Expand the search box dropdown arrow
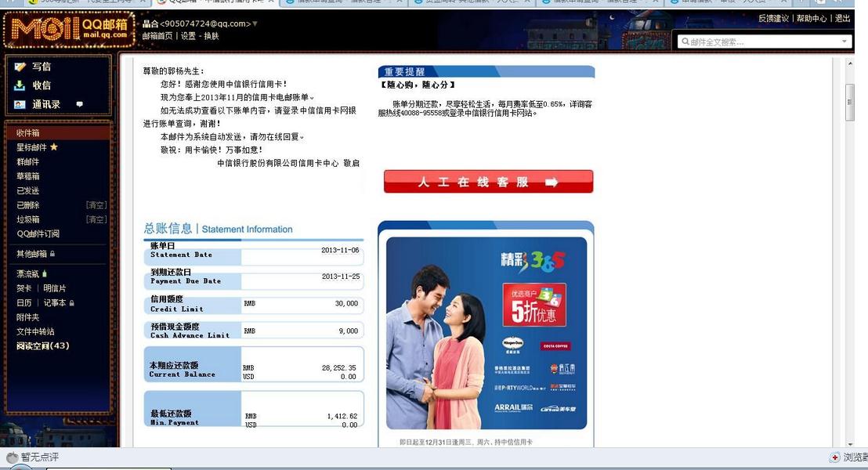Screen dimensions: 868x470 pos(844,42)
